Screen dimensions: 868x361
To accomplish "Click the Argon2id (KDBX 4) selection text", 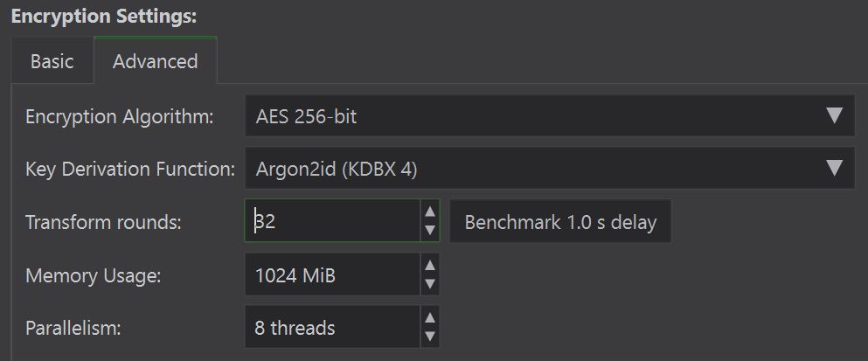I will (x=336, y=169).
